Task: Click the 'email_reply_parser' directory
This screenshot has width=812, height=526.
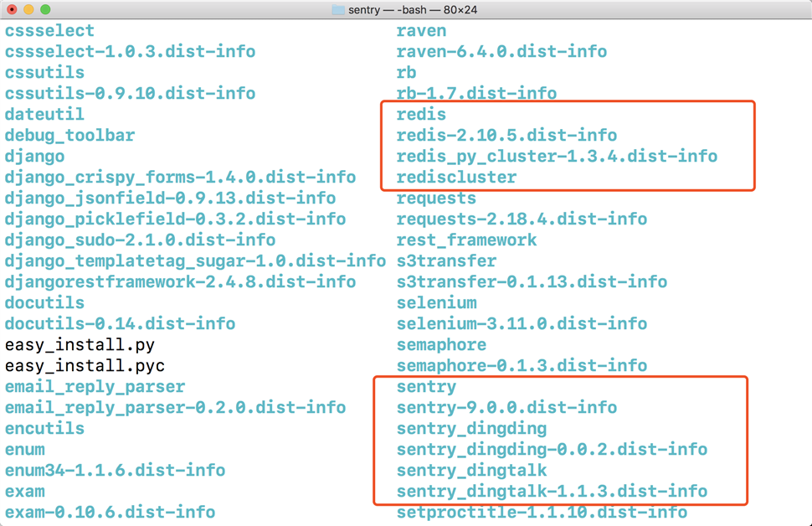Action: pyautogui.click(x=95, y=387)
